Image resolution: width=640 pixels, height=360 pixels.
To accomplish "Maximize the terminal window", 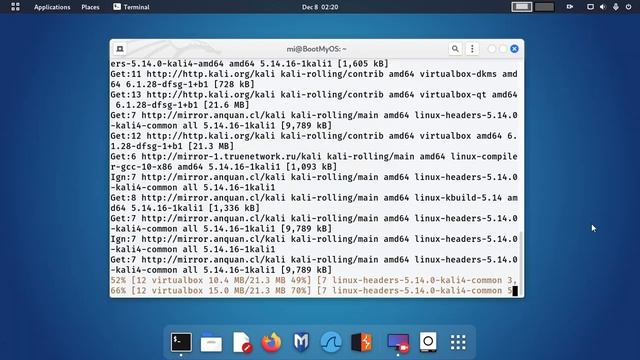I will [x=503, y=49].
